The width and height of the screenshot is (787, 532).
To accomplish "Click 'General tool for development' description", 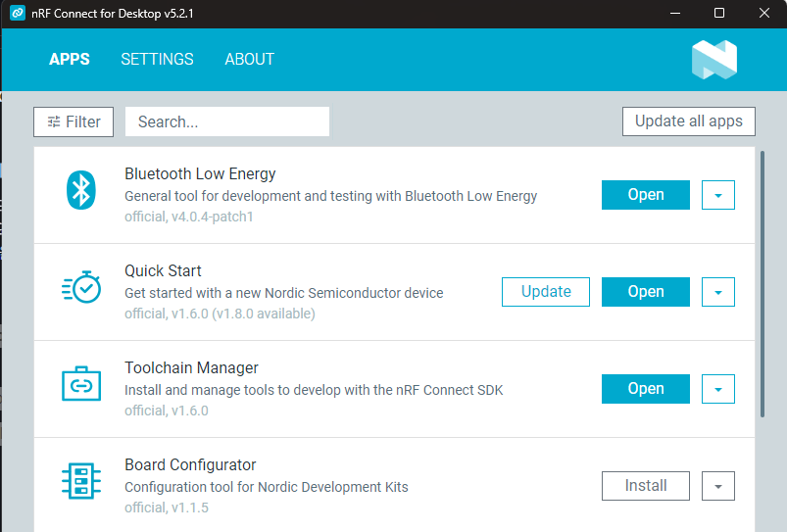I will click(330, 196).
